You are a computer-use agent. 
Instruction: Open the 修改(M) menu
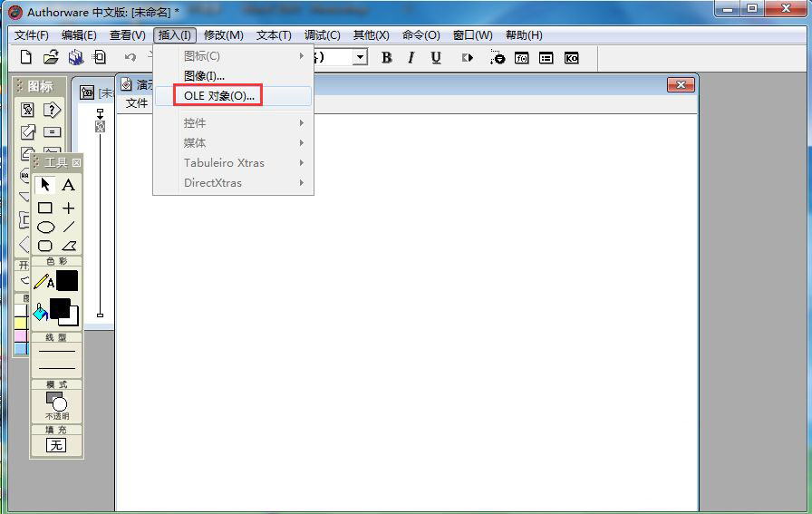(x=223, y=35)
